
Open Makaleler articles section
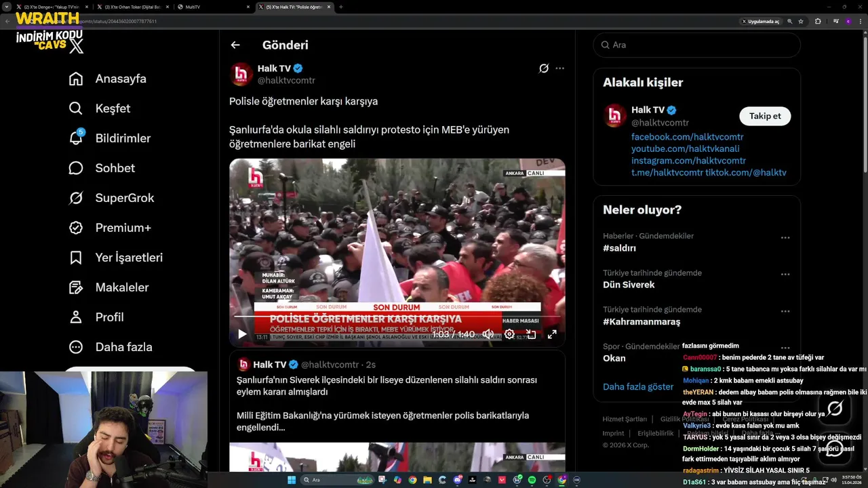click(x=108, y=287)
